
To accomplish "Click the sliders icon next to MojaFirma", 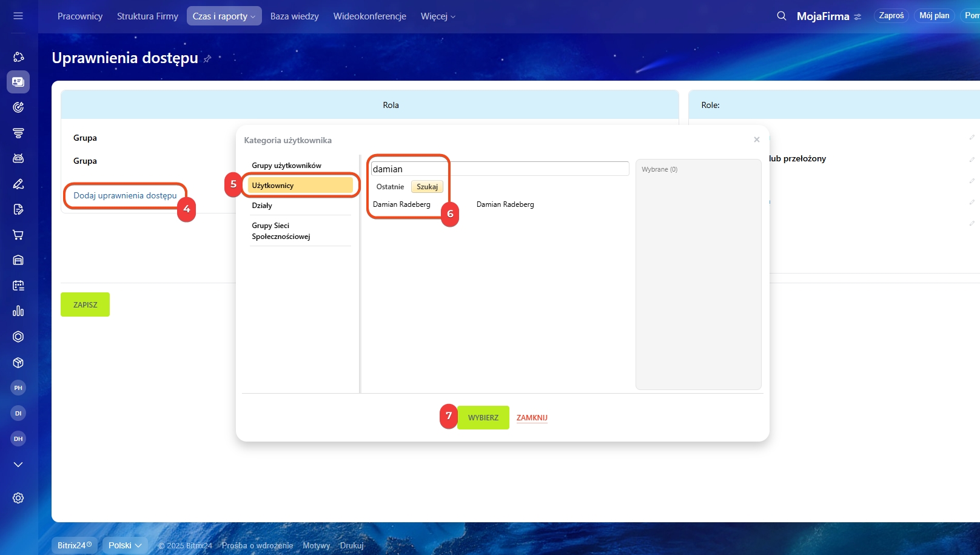I will point(857,17).
